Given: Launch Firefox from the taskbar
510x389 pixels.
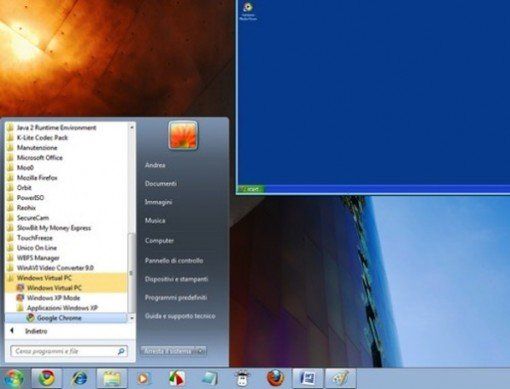Looking at the screenshot, I should [276, 378].
